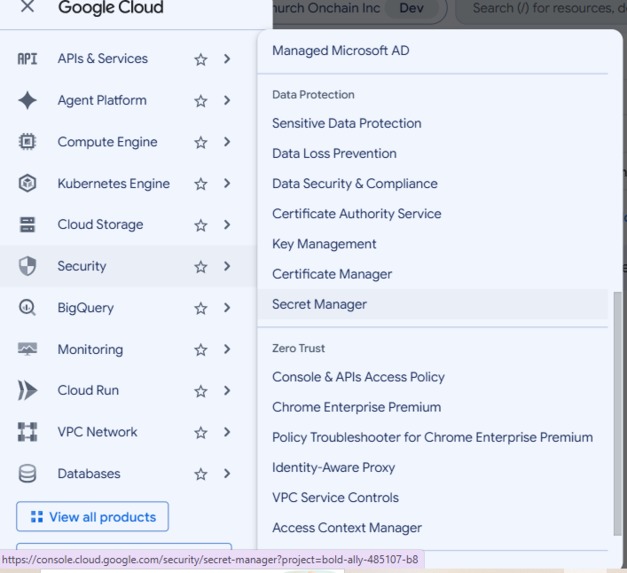
Task: Click the APIs & Services API icon
Action: point(27,59)
